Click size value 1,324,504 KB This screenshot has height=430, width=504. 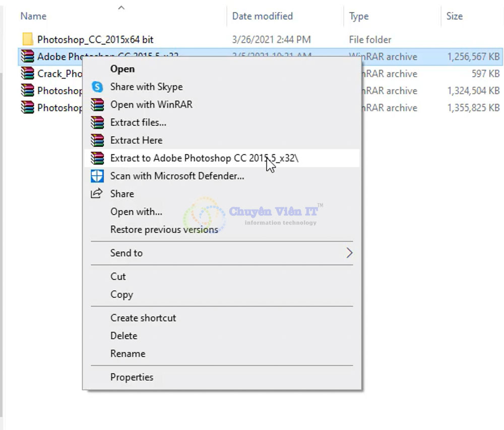[x=473, y=91]
